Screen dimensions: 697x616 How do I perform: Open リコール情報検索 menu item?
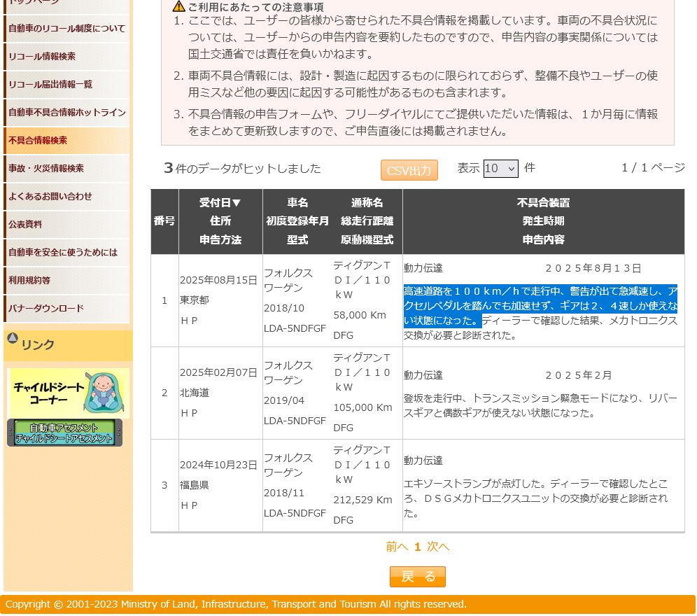[42, 57]
